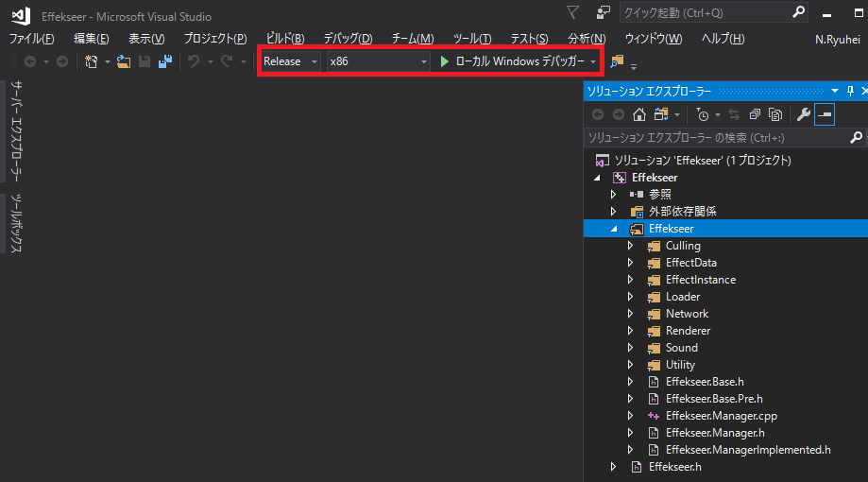Viewport: 868px width, 482px height.
Task: Click the Save All icon
Action: pyautogui.click(x=165, y=61)
